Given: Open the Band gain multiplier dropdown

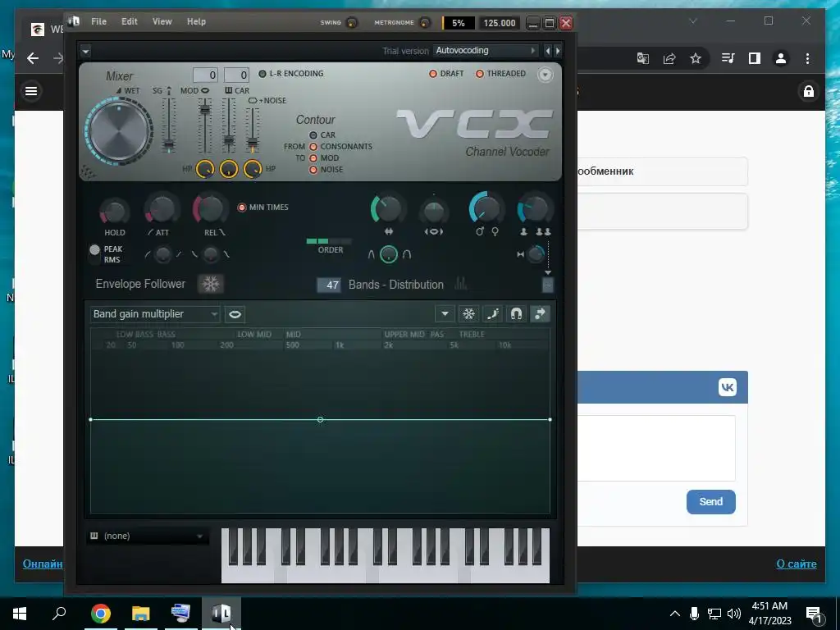Looking at the screenshot, I should click(155, 314).
